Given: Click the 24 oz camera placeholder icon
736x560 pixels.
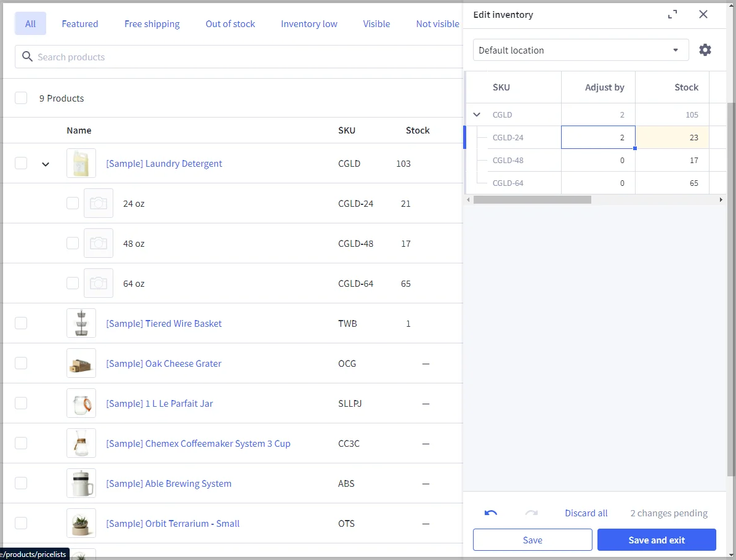Looking at the screenshot, I should click(99, 203).
